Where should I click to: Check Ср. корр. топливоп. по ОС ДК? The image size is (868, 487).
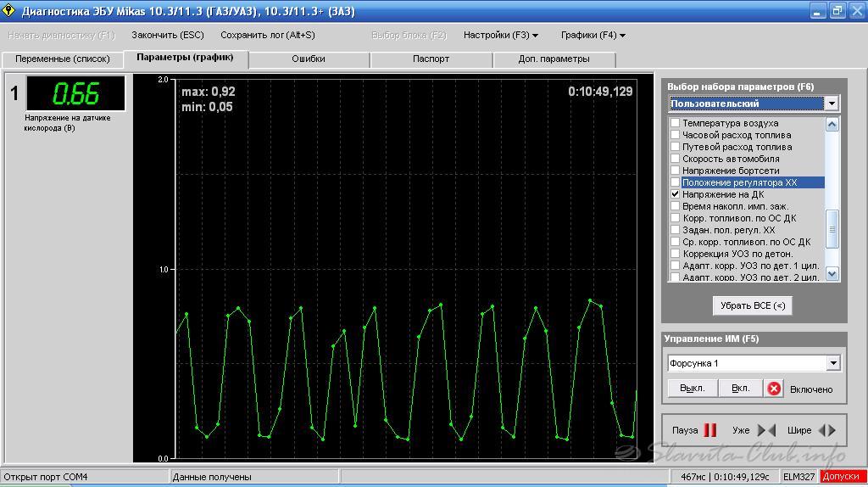(675, 242)
